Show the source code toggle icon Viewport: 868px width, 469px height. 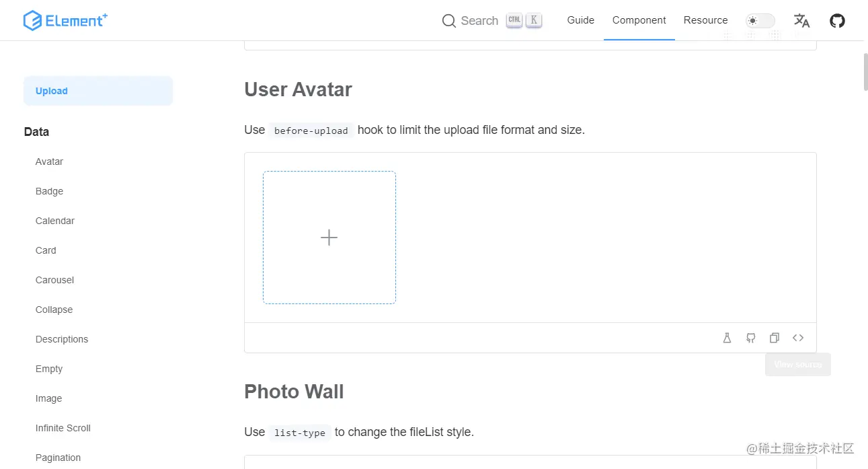798,338
